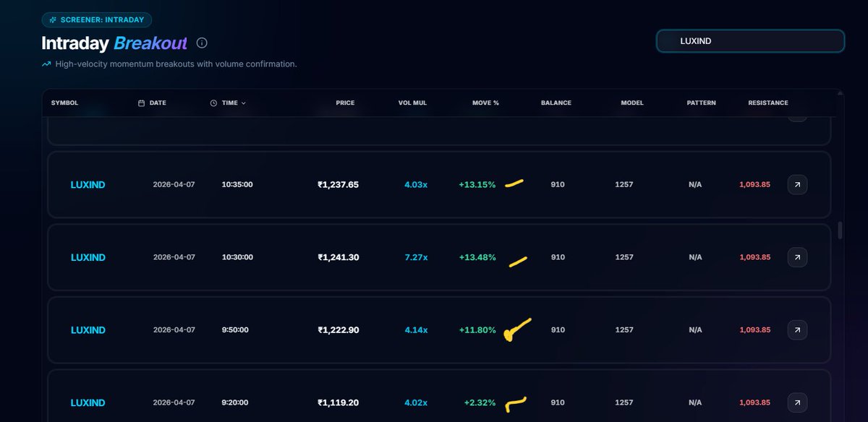Viewport: 868px width, 422px height.
Task: Click the trend icon beside the subtitle text
Action: pos(46,64)
